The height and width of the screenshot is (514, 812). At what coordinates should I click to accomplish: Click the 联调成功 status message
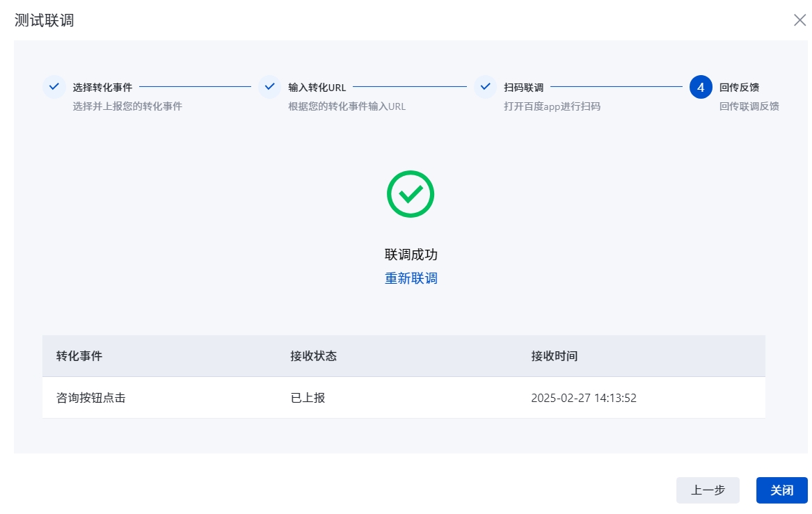411,255
